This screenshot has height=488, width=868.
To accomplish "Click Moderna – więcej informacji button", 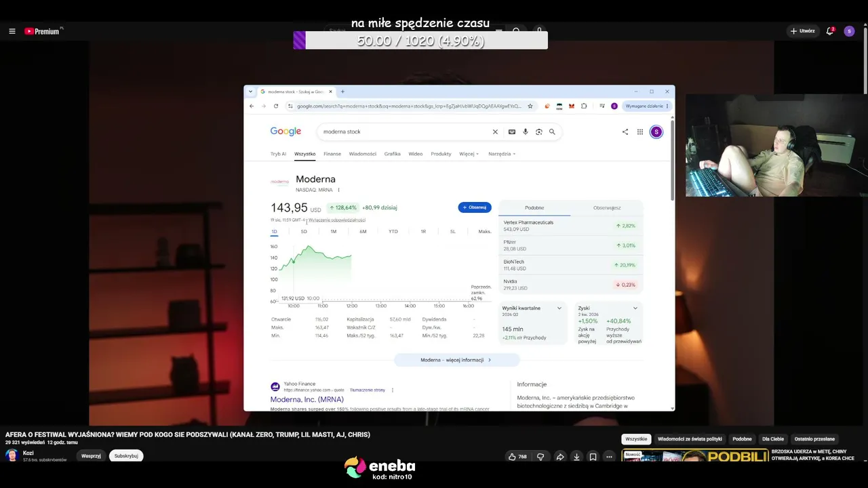I will pos(456,360).
